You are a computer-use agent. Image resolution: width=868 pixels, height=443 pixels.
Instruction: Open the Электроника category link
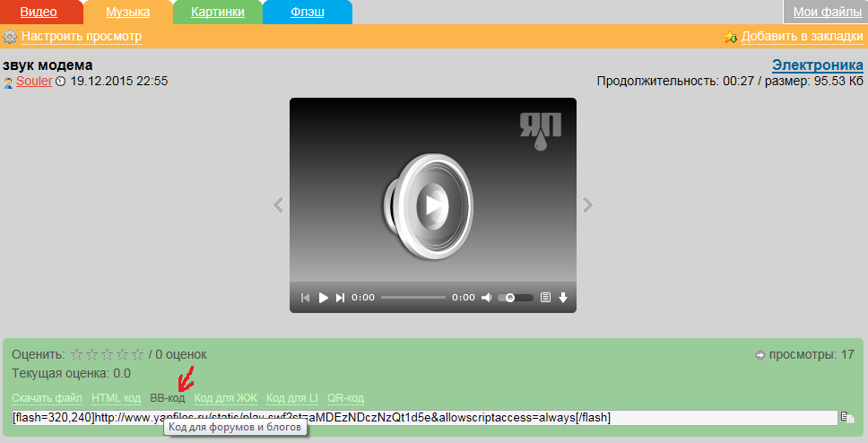[818, 65]
